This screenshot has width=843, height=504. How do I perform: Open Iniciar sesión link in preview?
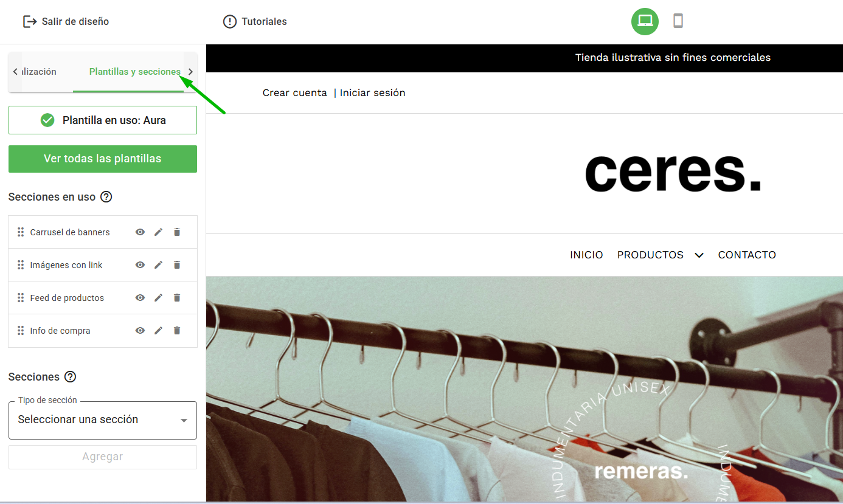click(372, 93)
